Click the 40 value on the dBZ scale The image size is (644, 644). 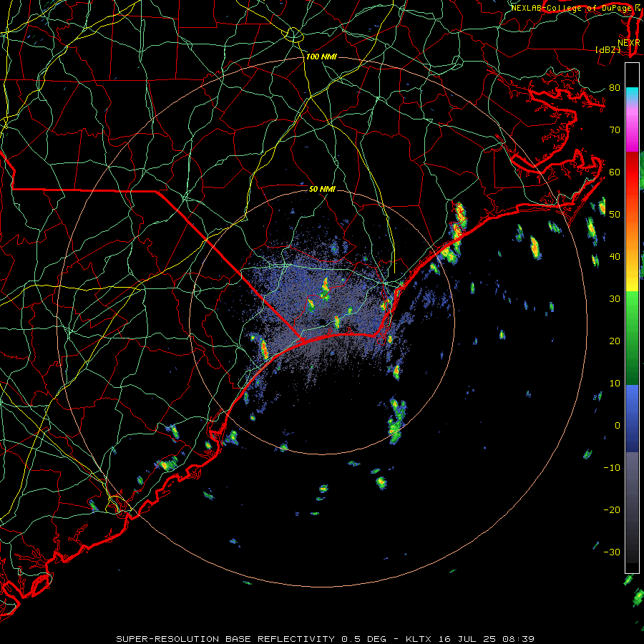point(615,257)
